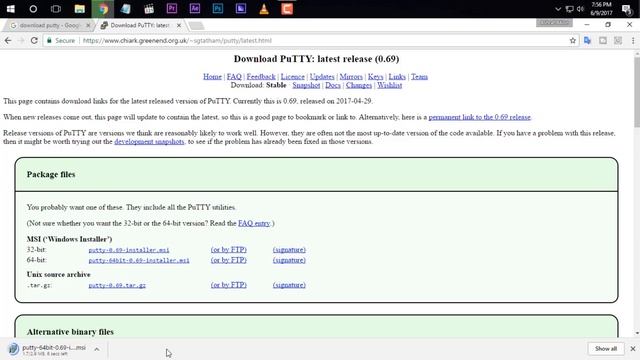Go back in browser history
640x360 pixels.
pyautogui.click(x=8, y=40)
